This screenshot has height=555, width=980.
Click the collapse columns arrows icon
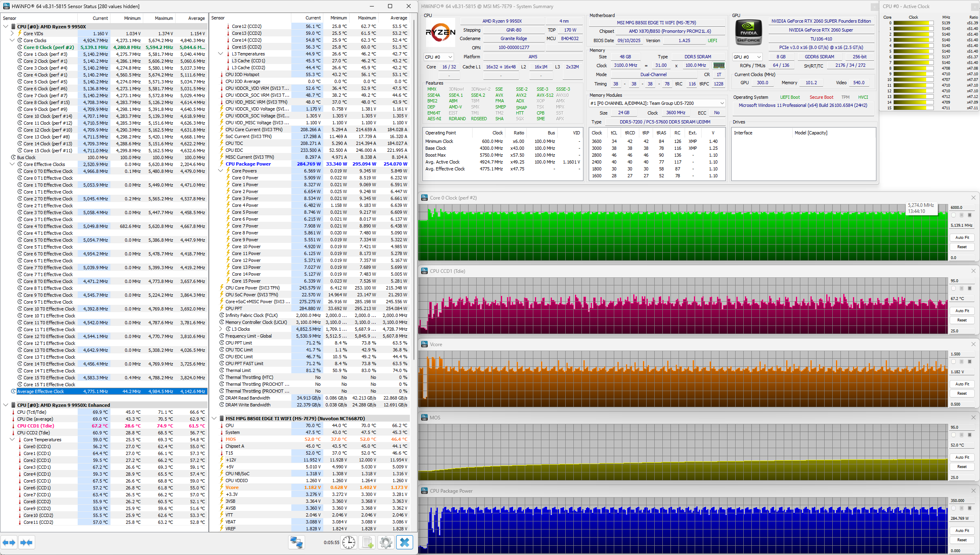26,542
